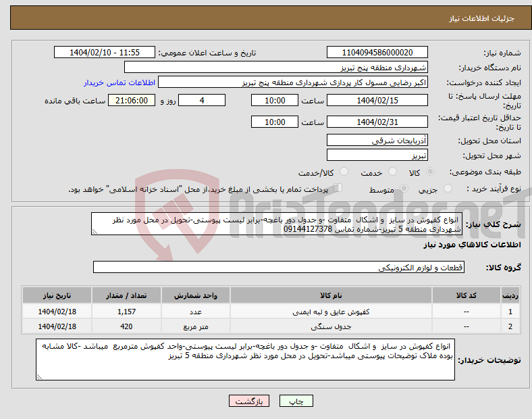The height and width of the screenshot is (419, 532).
Task: Click the نام کالا column header
Action: (331, 295)
